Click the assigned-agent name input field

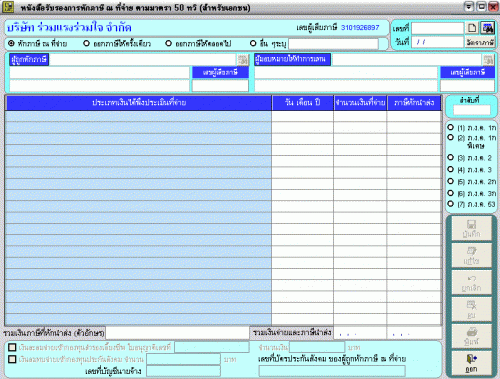[x=407, y=60]
